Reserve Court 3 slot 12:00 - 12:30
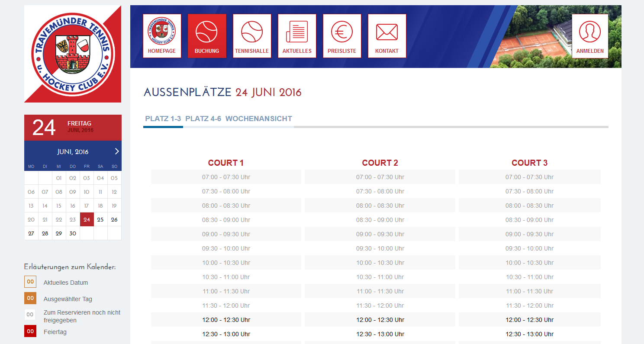This screenshot has width=644, height=344. point(529,320)
